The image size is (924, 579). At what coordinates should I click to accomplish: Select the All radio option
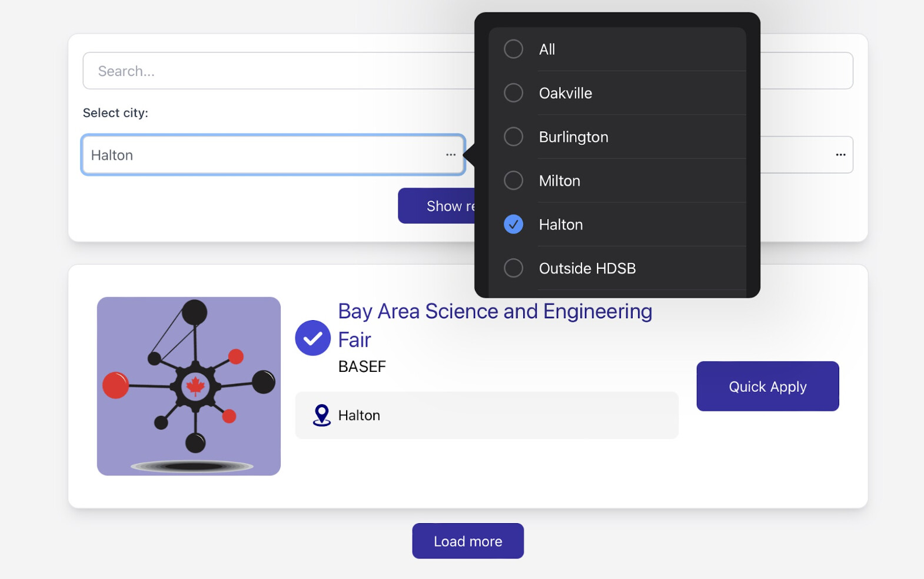(513, 49)
